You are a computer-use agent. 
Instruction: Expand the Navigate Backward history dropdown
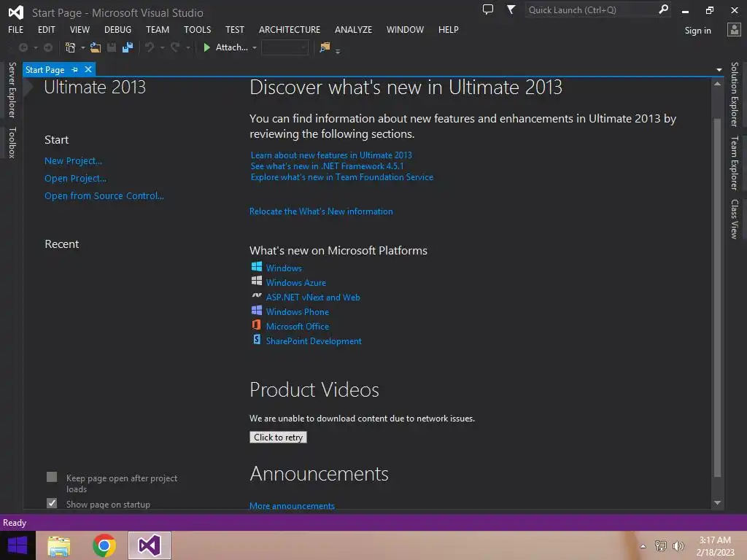pyautogui.click(x=36, y=48)
